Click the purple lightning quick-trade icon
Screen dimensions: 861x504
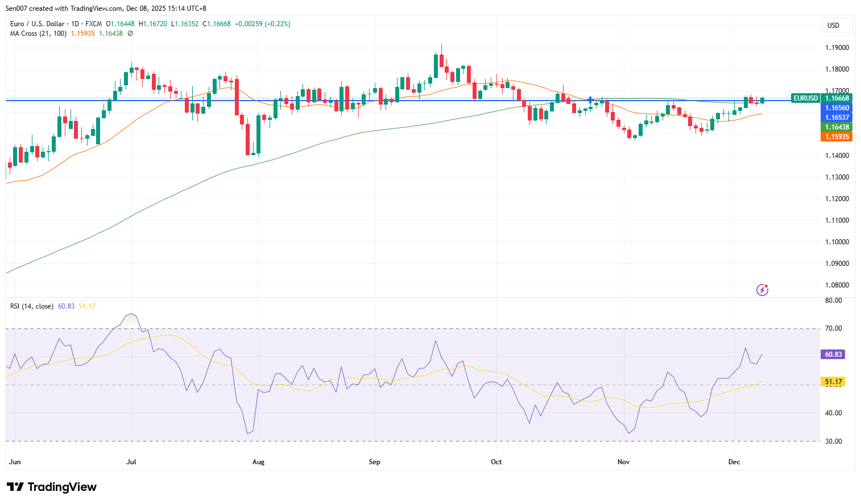click(761, 290)
